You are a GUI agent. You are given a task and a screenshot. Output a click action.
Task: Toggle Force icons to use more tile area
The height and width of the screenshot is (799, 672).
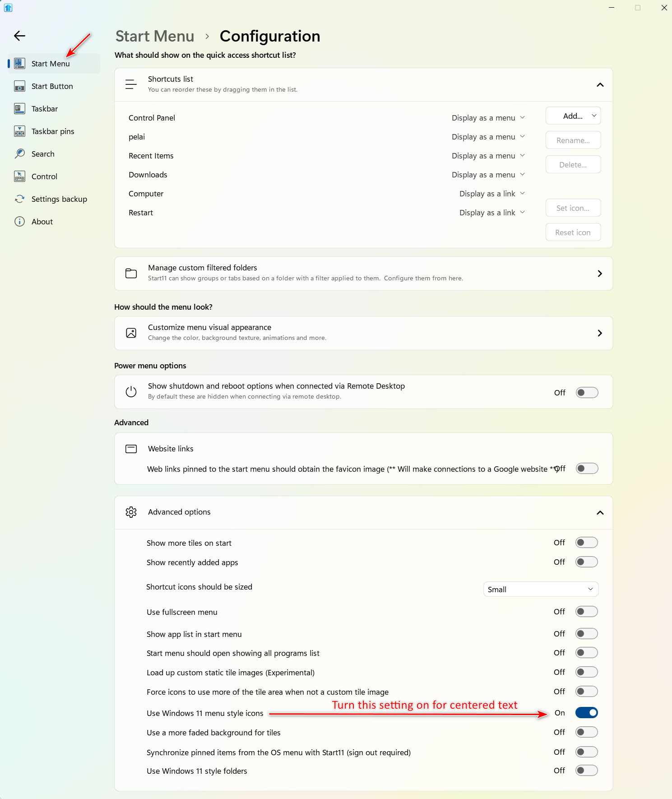click(587, 692)
